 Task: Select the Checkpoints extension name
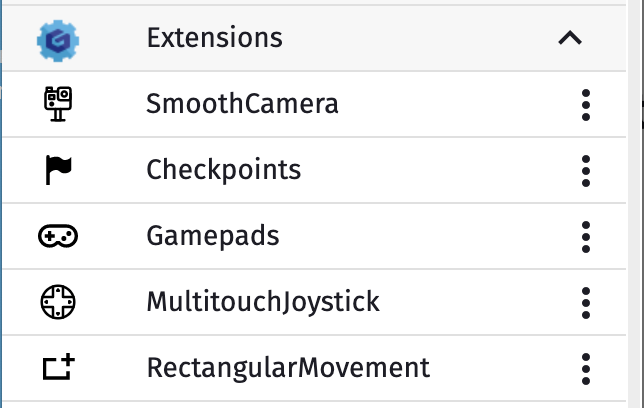223,169
